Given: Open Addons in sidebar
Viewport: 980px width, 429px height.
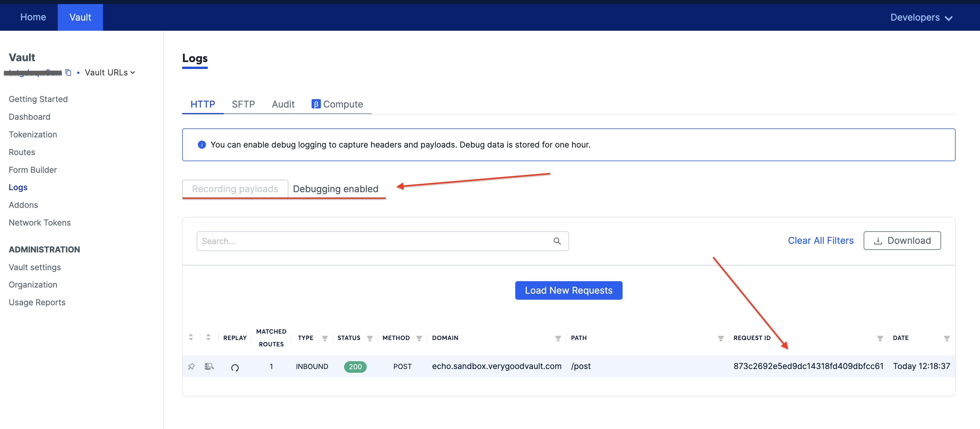Looking at the screenshot, I should (x=23, y=205).
